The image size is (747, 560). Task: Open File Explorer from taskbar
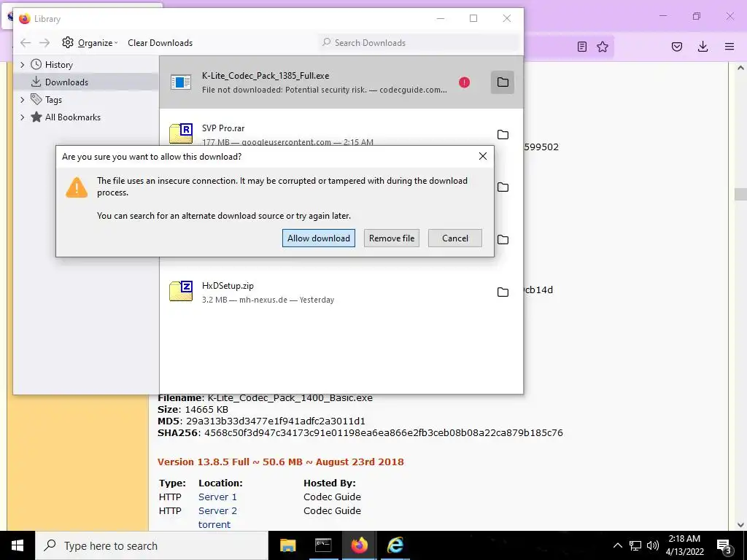tap(287, 545)
